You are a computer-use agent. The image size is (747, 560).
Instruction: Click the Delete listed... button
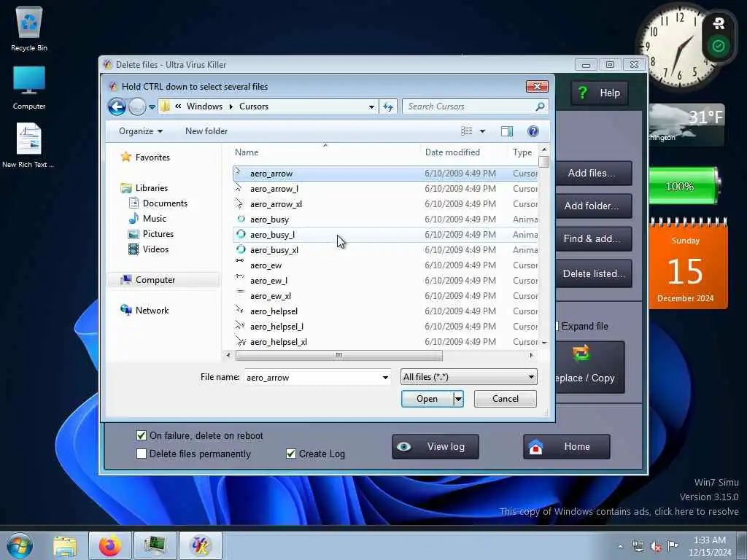click(x=593, y=273)
